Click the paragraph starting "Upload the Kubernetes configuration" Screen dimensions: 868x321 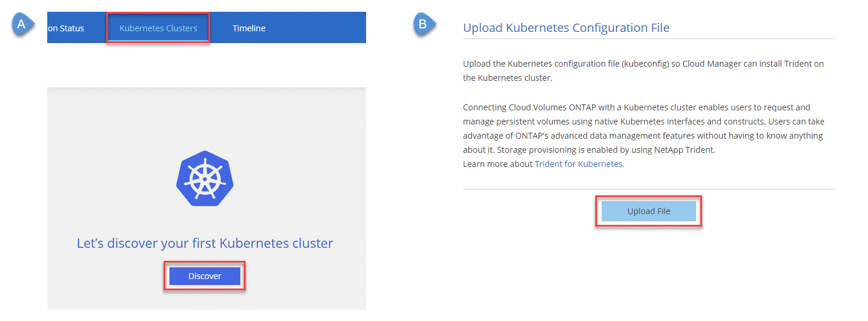[x=644, y=71]
